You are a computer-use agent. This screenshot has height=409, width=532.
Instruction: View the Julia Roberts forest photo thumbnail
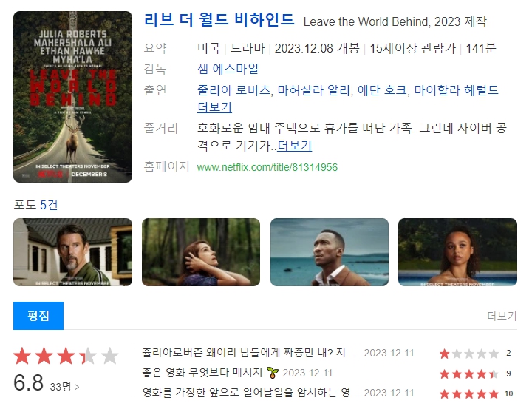(x=201, y=252)
